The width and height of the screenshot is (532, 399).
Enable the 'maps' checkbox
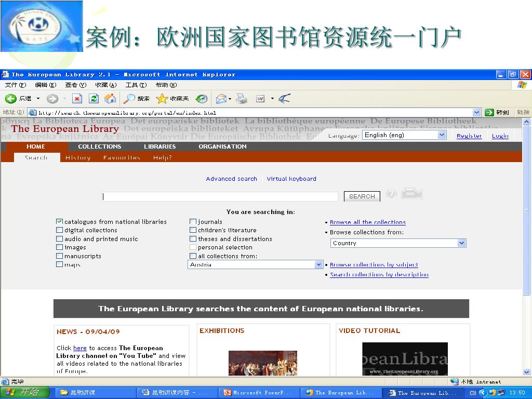click(x=59, y=264)
